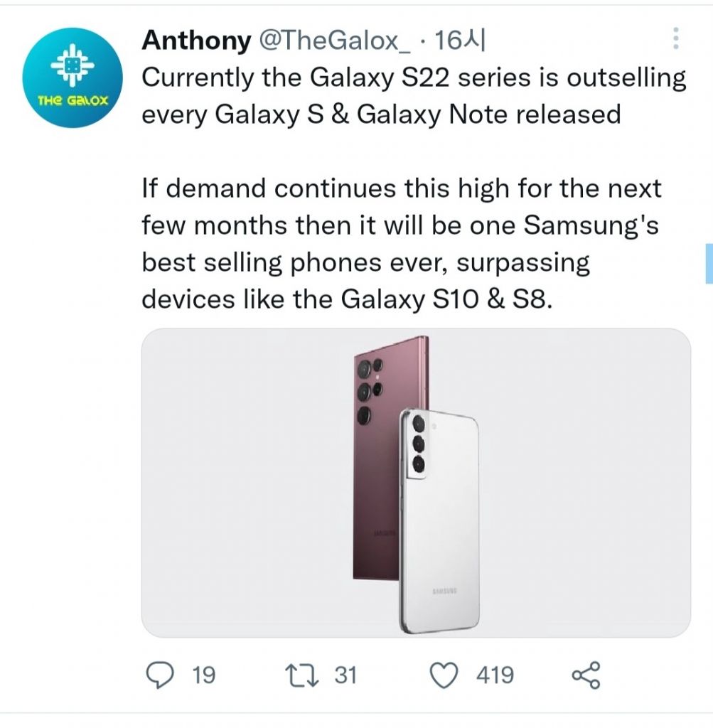Click the like count 419
Viewport: 713px width, 728px height.
pos(495,674)
